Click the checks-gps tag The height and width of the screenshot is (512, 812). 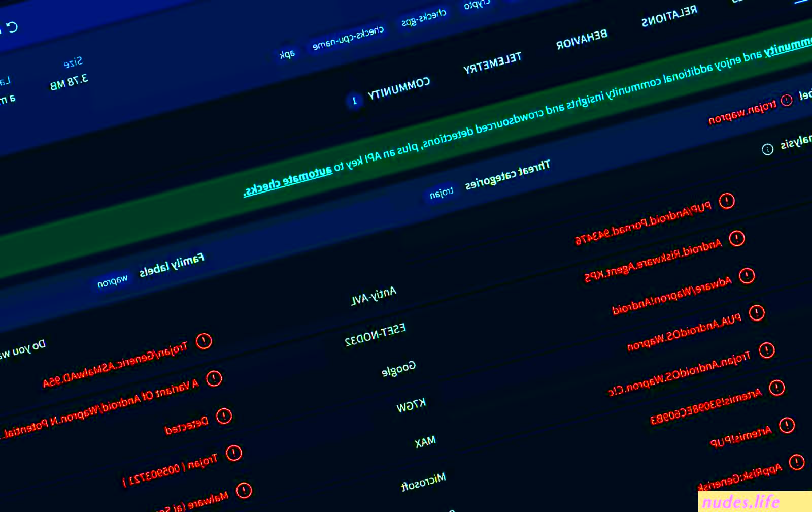pos(424,17)
